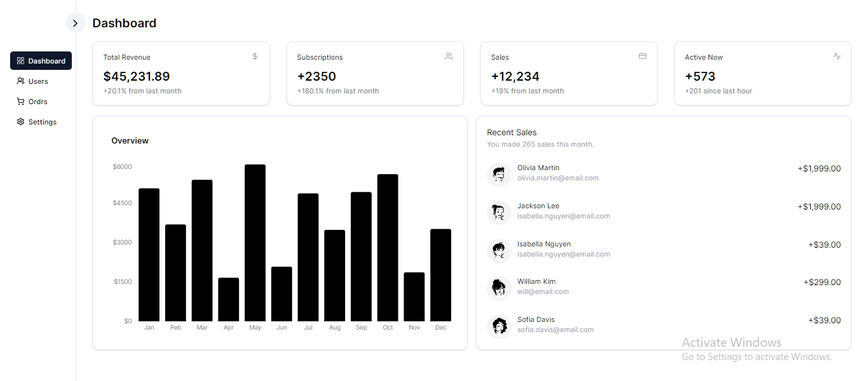Click the May bar in Overview chart
Viewport: 868px width, 381px height.
tap(255, 243)
